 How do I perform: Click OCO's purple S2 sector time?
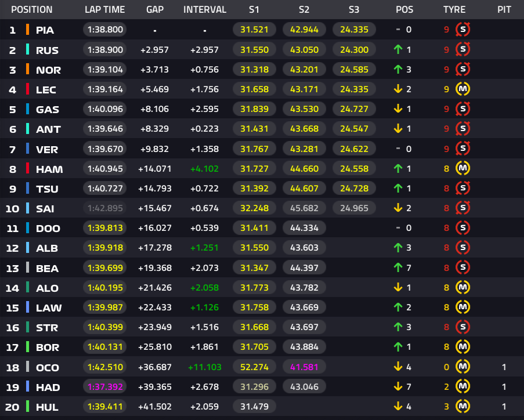click(304, 367)
